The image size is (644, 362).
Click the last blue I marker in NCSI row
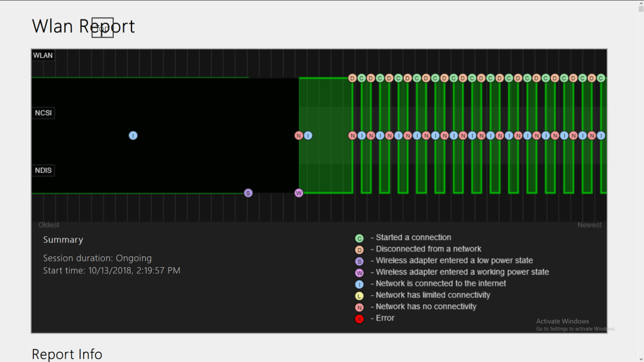click(601, 136)
